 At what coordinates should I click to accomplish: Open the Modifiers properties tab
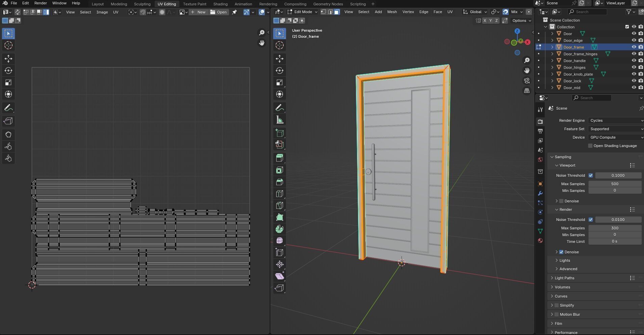(x=540, y=193)
